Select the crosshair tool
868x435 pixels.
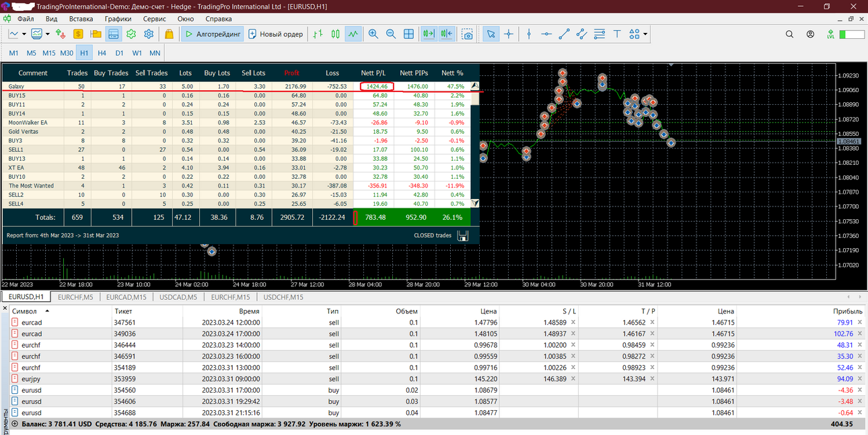(509, 34)
